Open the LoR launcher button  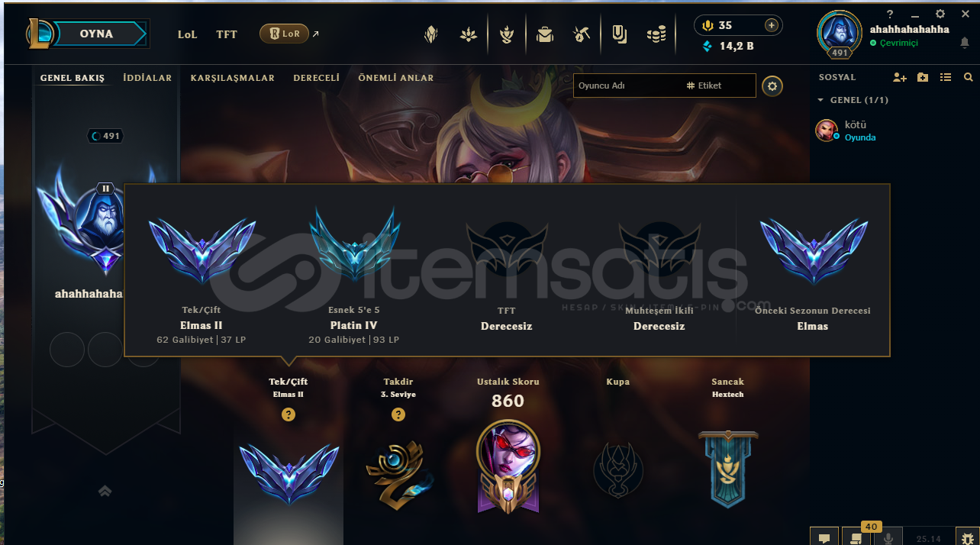(284, 34)
